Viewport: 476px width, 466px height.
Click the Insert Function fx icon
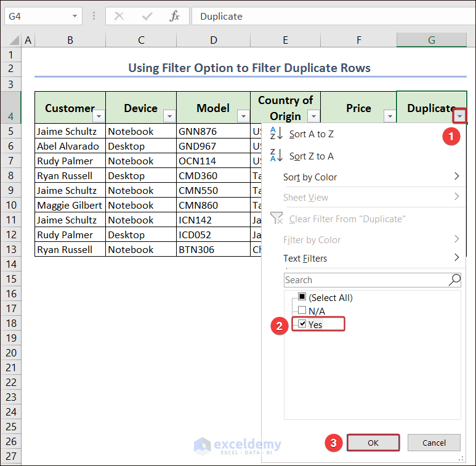point(174,16)
